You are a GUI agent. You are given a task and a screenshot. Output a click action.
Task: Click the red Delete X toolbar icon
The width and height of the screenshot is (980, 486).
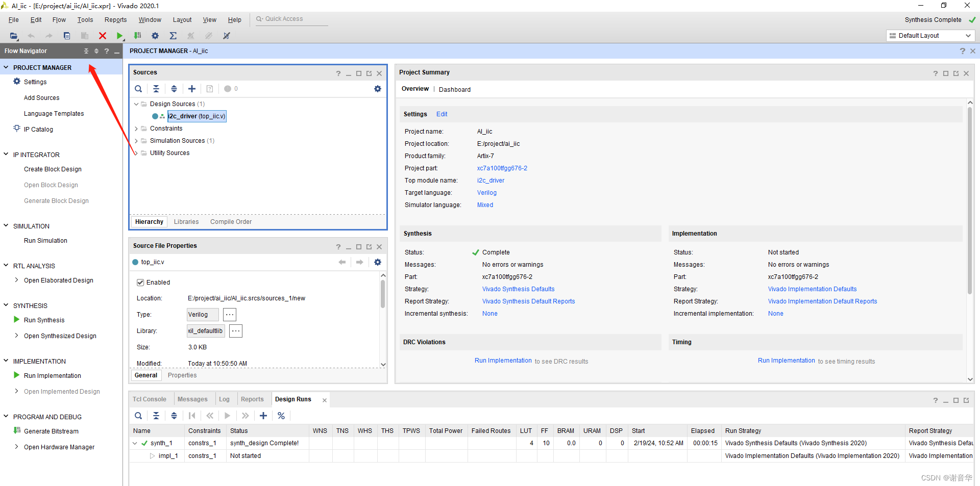[103, 36]
